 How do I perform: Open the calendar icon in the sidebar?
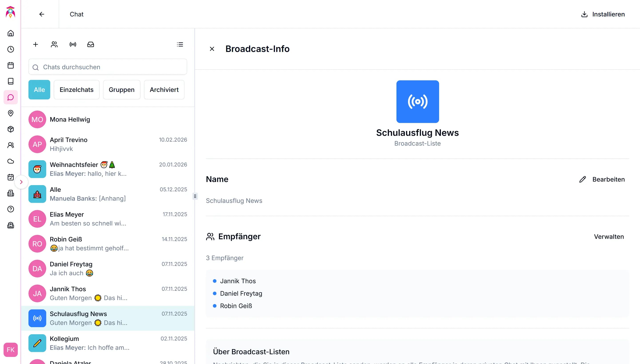pyautogui.click(x=10, y=65)
